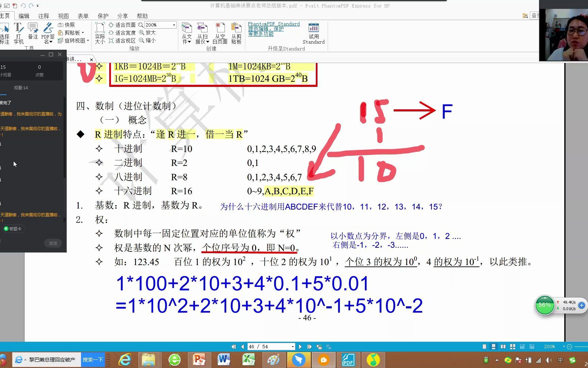Click zoom out minus on status bar slider
Screen dimensions: 588x368
coord(570,347)
